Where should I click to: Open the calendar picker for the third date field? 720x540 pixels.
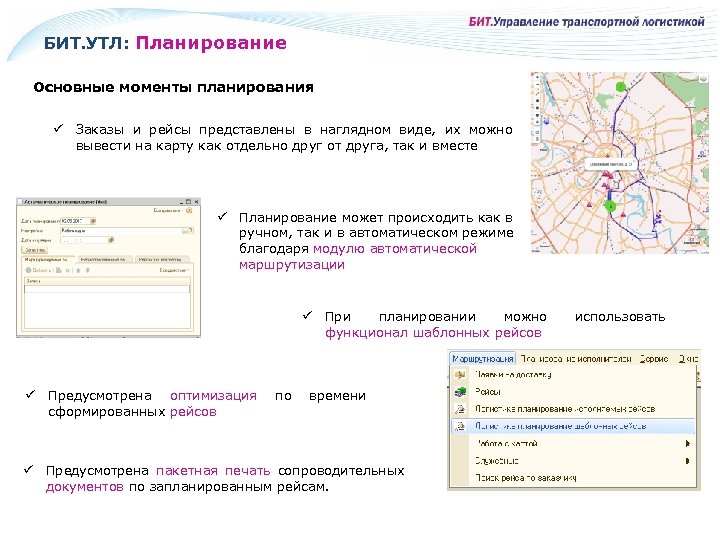[x=111, y=240]
